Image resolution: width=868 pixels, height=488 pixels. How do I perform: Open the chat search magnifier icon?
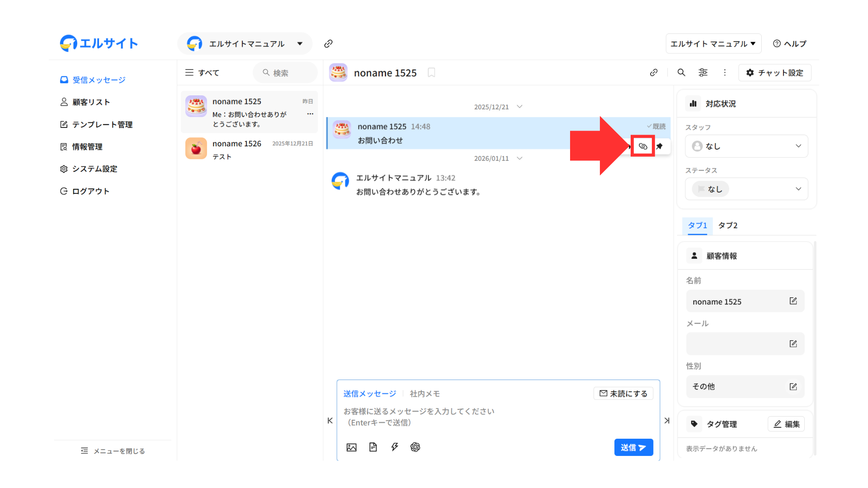click(x=681, y=73)
